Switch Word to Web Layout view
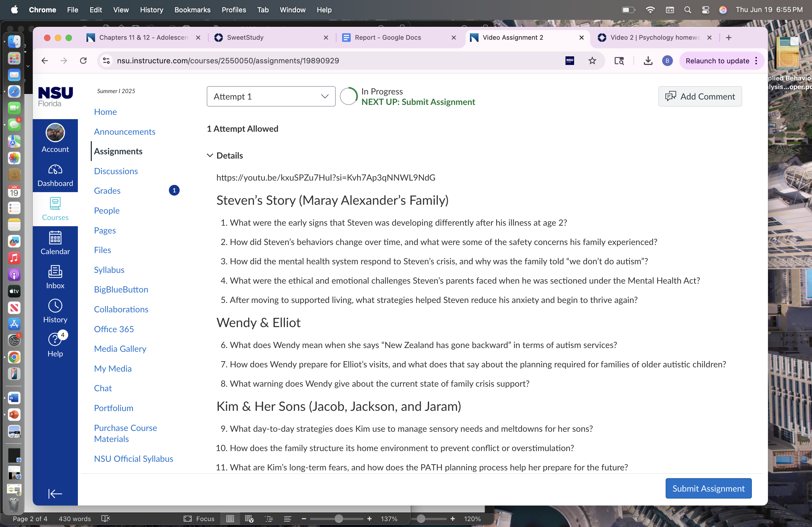The image size is (812, 527). pos(249,518)
